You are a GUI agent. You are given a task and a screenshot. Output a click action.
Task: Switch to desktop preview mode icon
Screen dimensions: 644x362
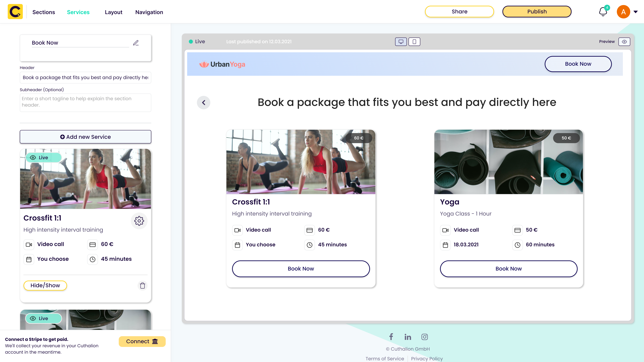pos(401,42)
